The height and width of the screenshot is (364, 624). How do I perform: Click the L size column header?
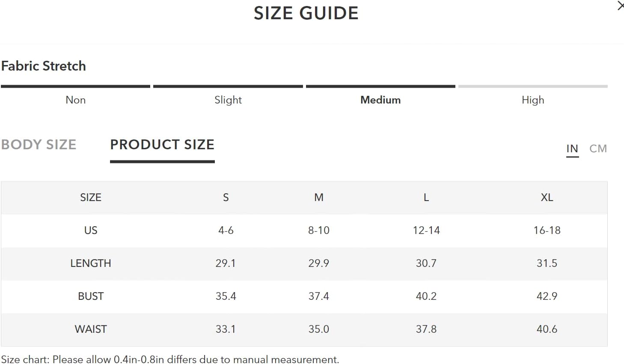point(426,197)
